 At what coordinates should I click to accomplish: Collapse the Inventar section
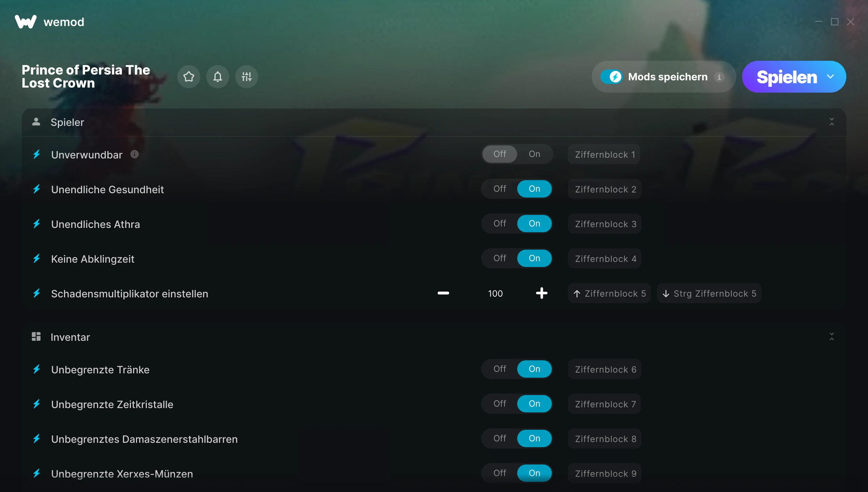(831, 337)
